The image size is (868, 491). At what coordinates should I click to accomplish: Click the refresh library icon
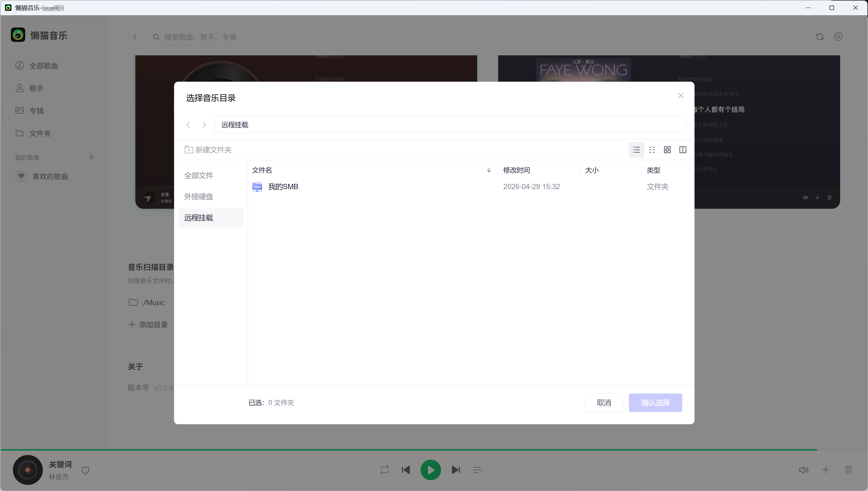[x=820, y=37]
